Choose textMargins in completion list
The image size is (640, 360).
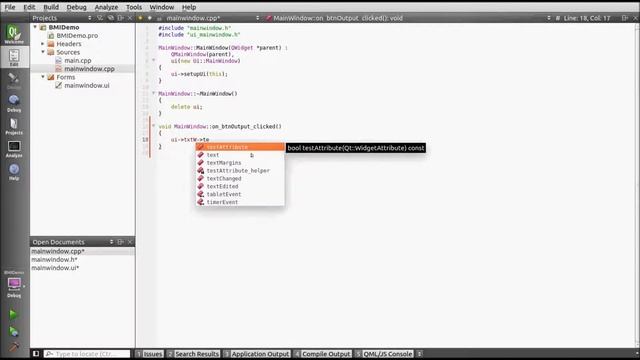tap(240, 163)
